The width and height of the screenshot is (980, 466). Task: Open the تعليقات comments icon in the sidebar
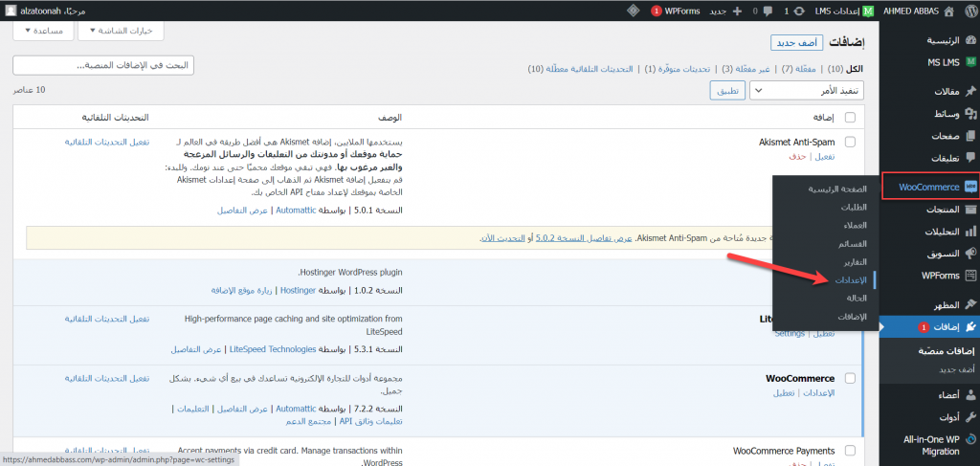[970, 158]
